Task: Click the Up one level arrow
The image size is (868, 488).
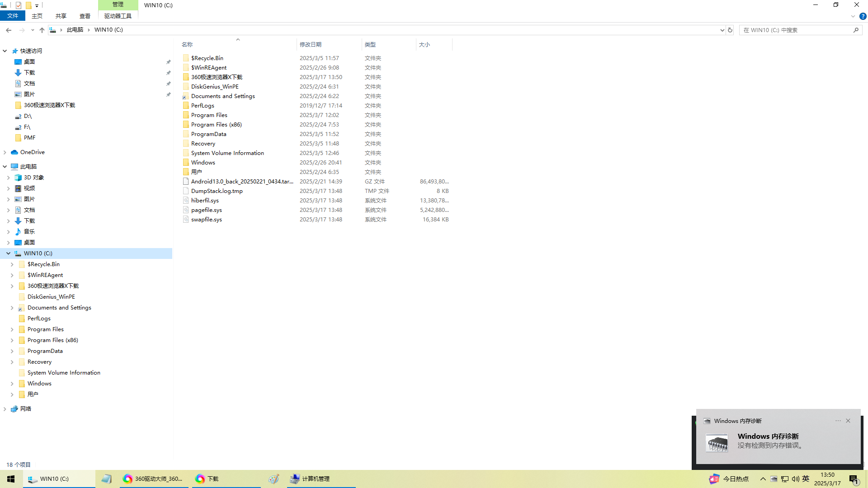Action: point(42,30)
